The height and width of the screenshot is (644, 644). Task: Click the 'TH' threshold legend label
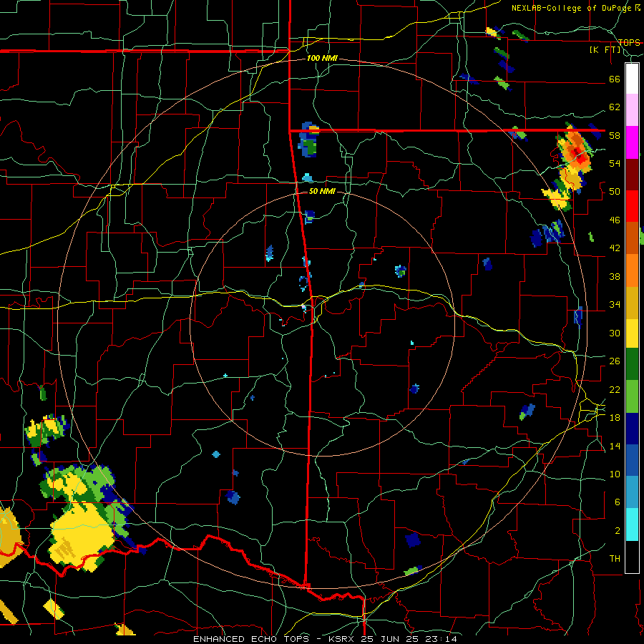click(x=615, y=559)
